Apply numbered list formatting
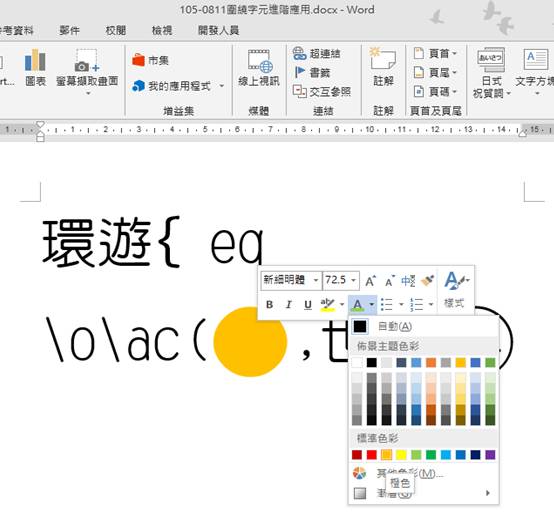The width and height of the screenshot is (554, 530). click(x=417, y=305)
